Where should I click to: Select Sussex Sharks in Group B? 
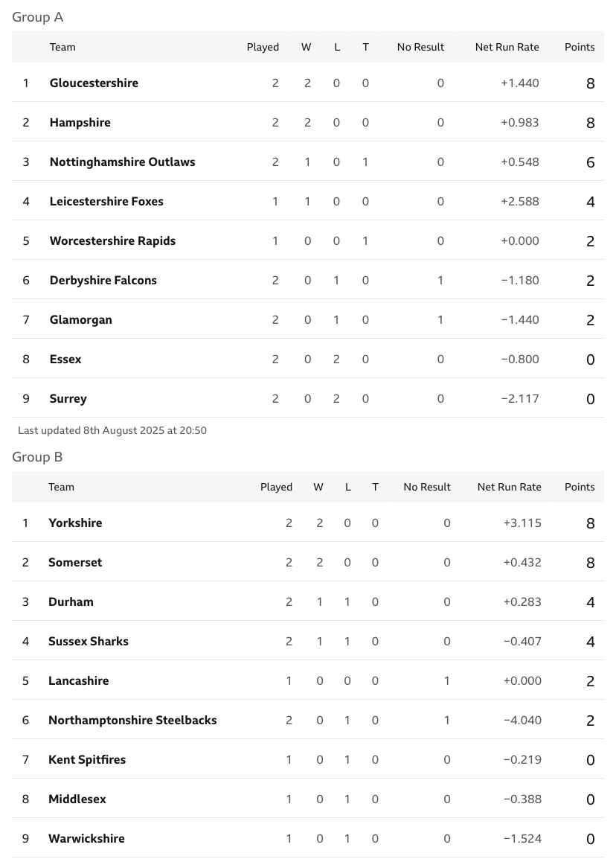[x=88, y=641]
